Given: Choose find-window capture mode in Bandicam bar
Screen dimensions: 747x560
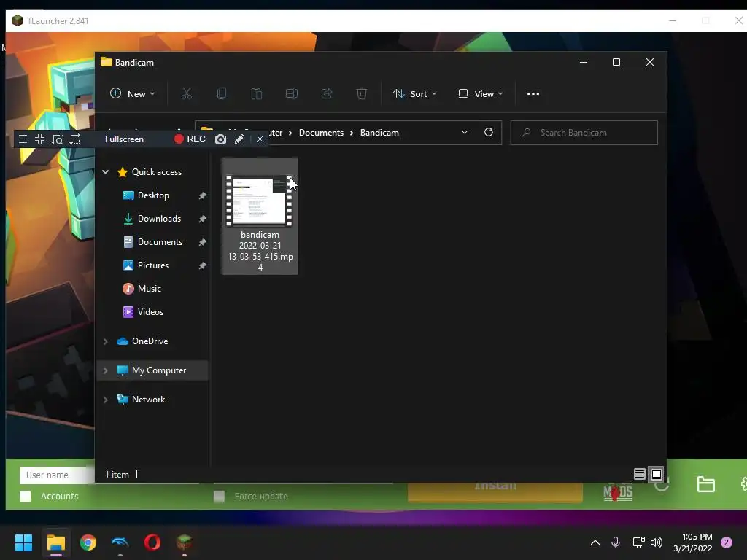Looking at the screenshot, I should [58, 139].
